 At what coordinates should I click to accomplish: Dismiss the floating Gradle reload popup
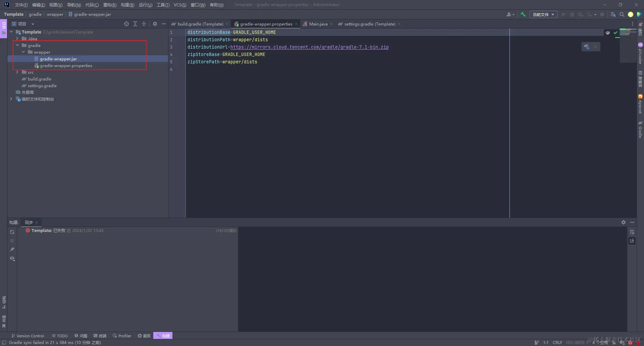coord(595,47)
